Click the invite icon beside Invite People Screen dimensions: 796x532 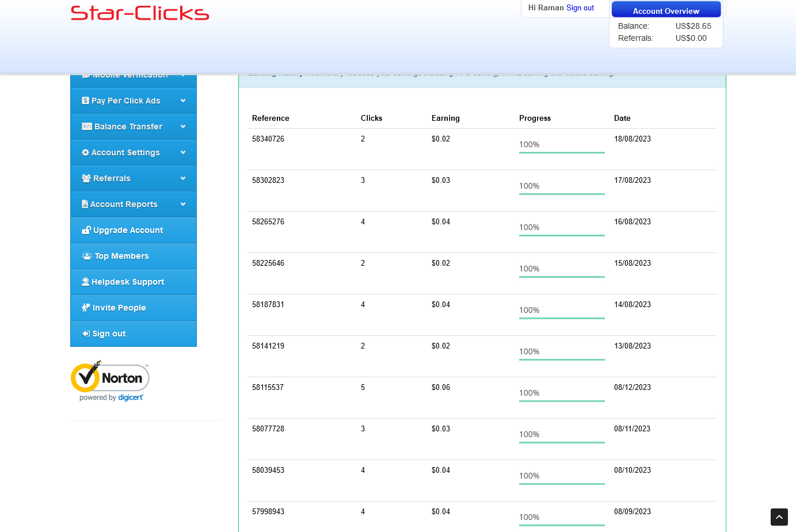point(86,308)
